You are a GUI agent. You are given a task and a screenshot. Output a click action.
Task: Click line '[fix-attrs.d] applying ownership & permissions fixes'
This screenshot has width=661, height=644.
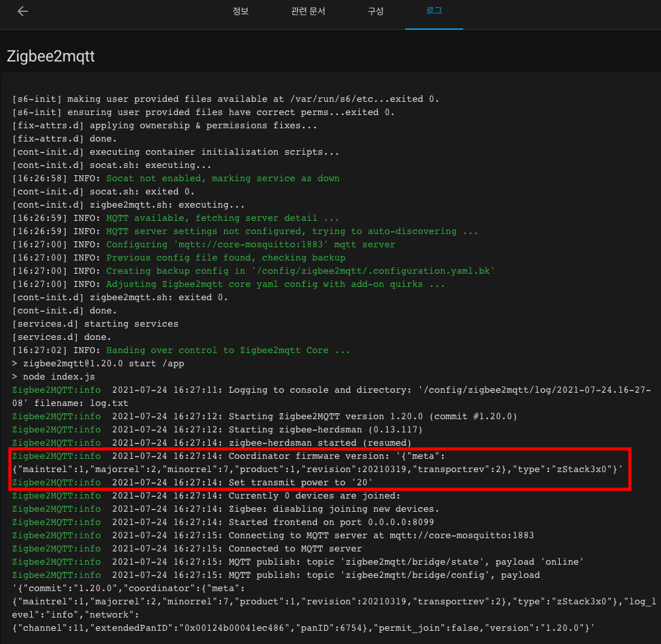(164, 126)
